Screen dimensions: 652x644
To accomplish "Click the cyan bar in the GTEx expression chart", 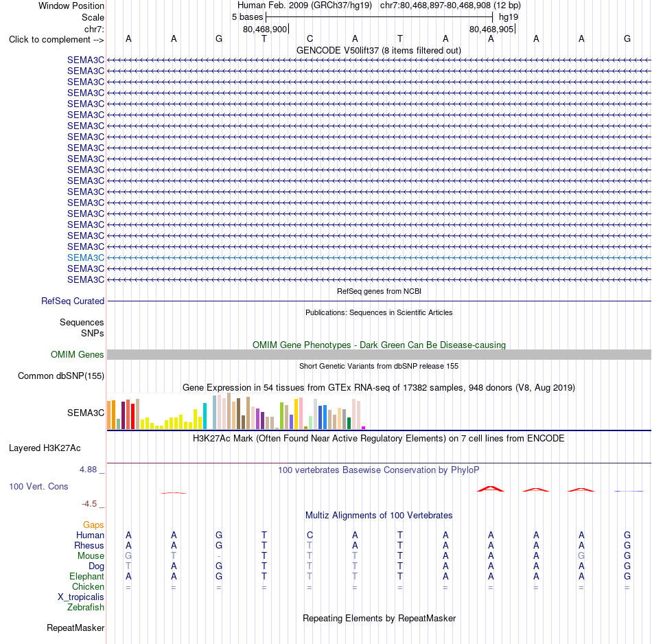I will click(205, 416).
